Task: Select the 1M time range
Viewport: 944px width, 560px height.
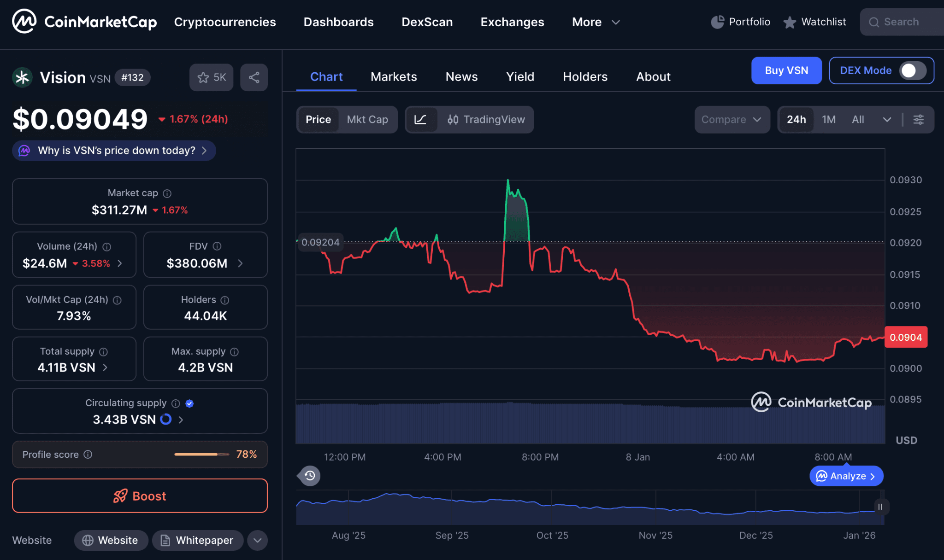Action: pyautogui.click(x=828, y=120)
